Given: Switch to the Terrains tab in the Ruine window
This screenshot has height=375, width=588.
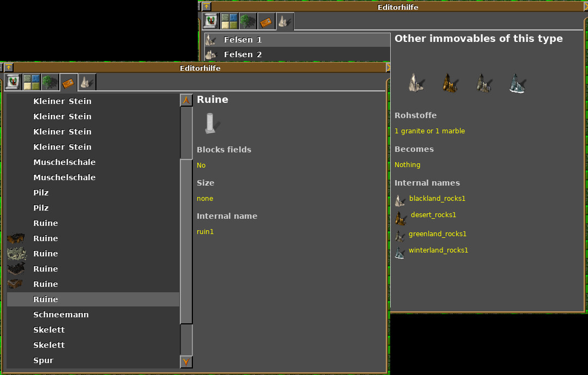Looking at the screenshot, I should click(31, 82).
